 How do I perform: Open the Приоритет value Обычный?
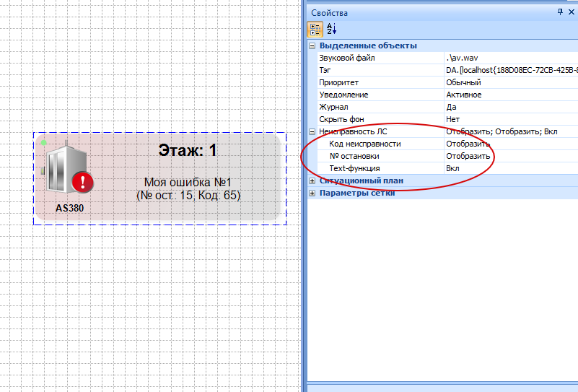pos(510,82)
